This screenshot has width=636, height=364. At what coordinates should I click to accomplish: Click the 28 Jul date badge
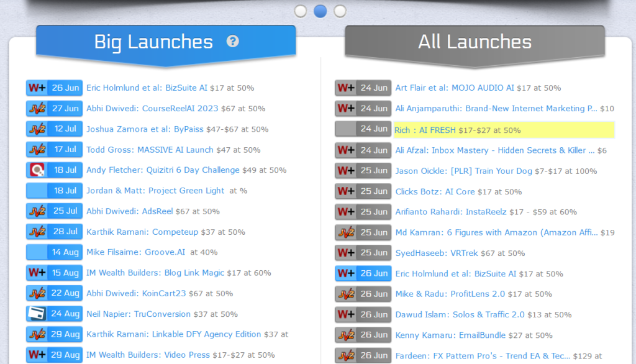65,232
